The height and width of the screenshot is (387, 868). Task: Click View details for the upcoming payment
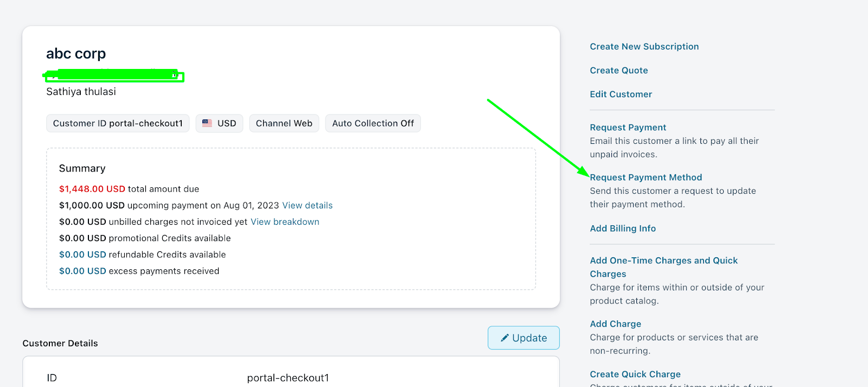point(307,206)
